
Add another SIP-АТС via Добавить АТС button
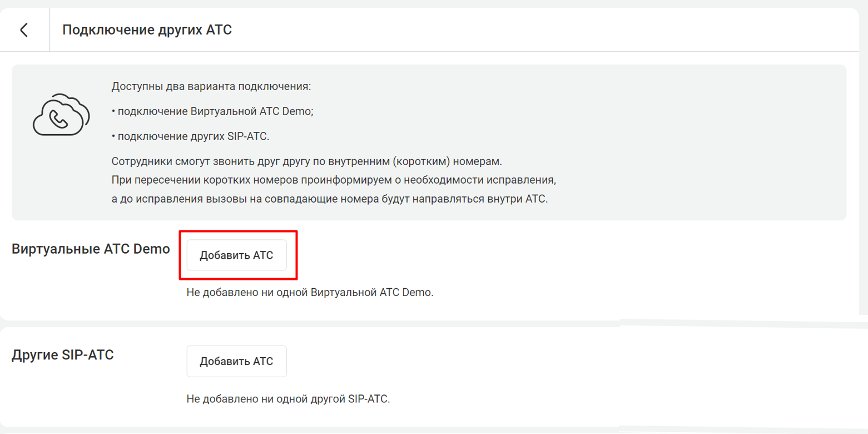237,361
